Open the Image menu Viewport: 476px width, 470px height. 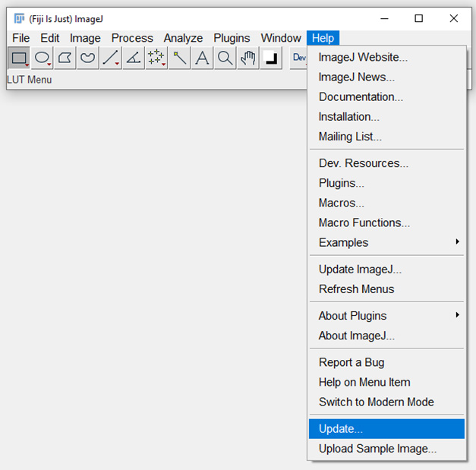click(x=85, y=38)
